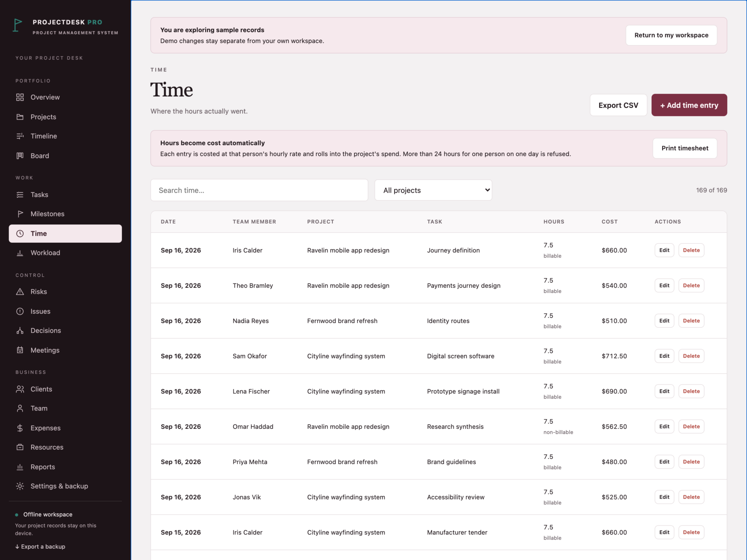Image resolution: width=747 pixels, height=560 pixels.
Task: Delete Theo Bramley's Payments journey design entry
Action: (x=691, y=285)
